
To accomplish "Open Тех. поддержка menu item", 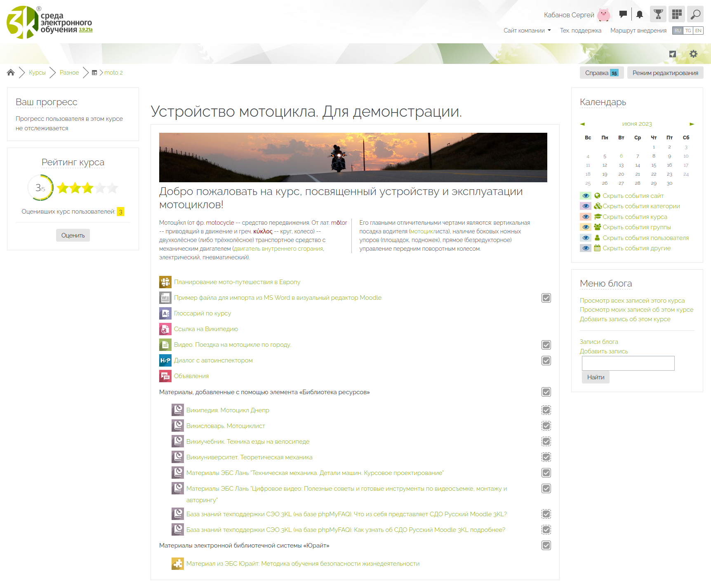I will click(580, 31).
